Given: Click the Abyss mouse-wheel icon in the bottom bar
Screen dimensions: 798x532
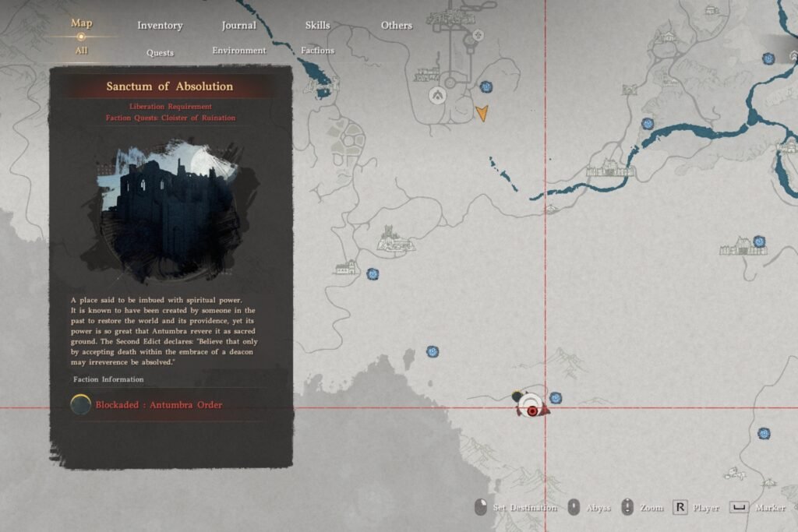Looking at the screenshot, I should pos(574,508).
